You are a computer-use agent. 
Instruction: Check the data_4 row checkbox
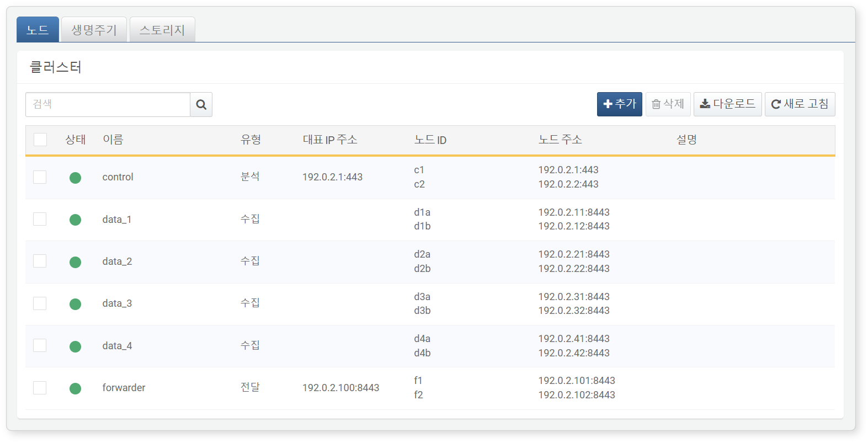(x=40, y=345)
